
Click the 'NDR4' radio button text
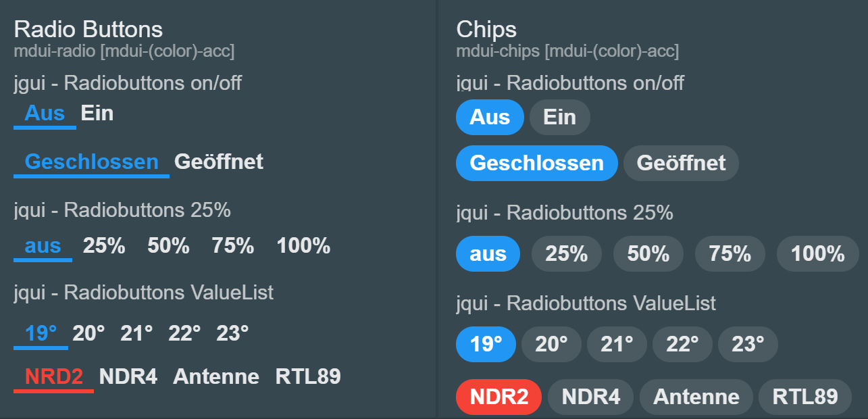[128, 376]
